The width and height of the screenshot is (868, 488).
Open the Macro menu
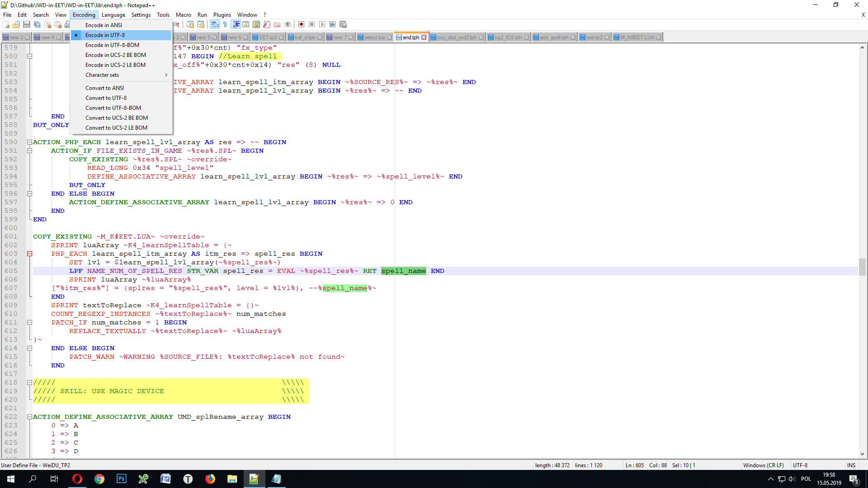coord(183,15)
